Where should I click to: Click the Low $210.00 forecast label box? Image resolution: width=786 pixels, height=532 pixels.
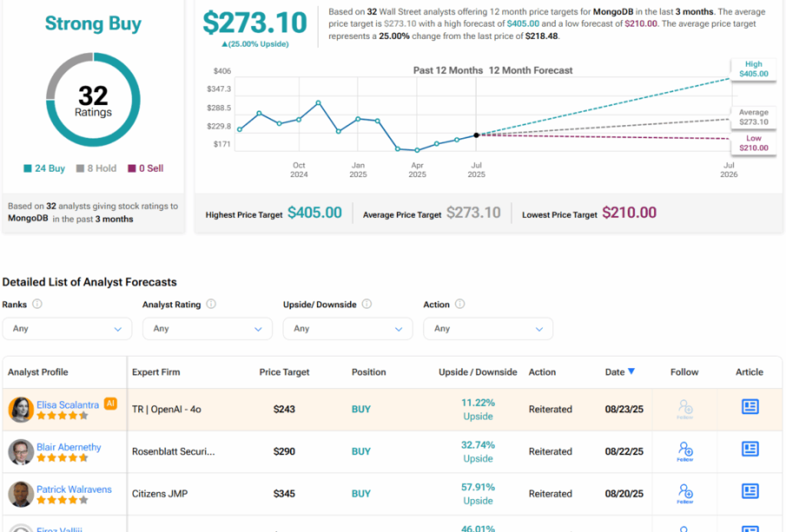(753, 143)
